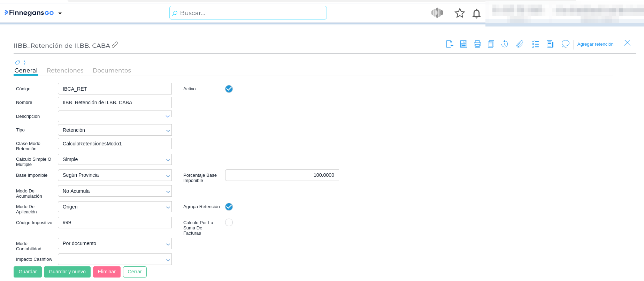The height and width of the screenshot is (281, 644).
Task: Expand the Modo De Acumulación dropdown
Action: [115, 191]
